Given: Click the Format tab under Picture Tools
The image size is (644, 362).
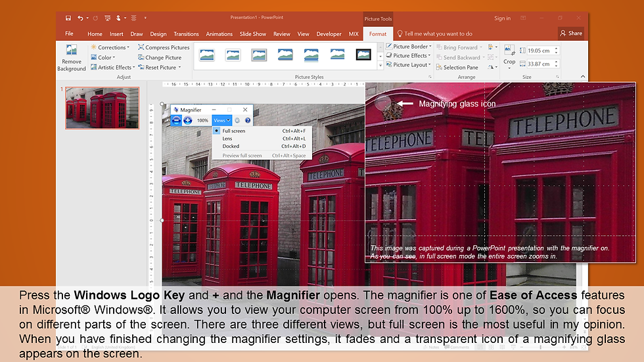Looking at the screenshot, I should tap(378, 34).
